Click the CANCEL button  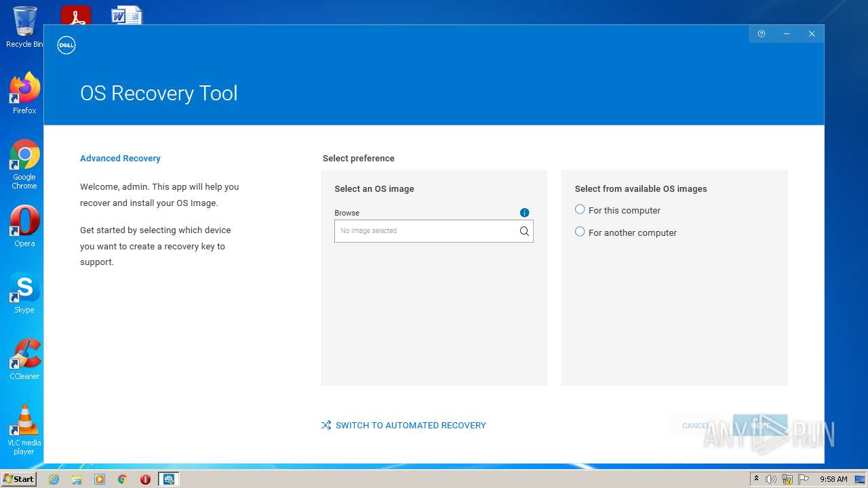tap(696, 426)
